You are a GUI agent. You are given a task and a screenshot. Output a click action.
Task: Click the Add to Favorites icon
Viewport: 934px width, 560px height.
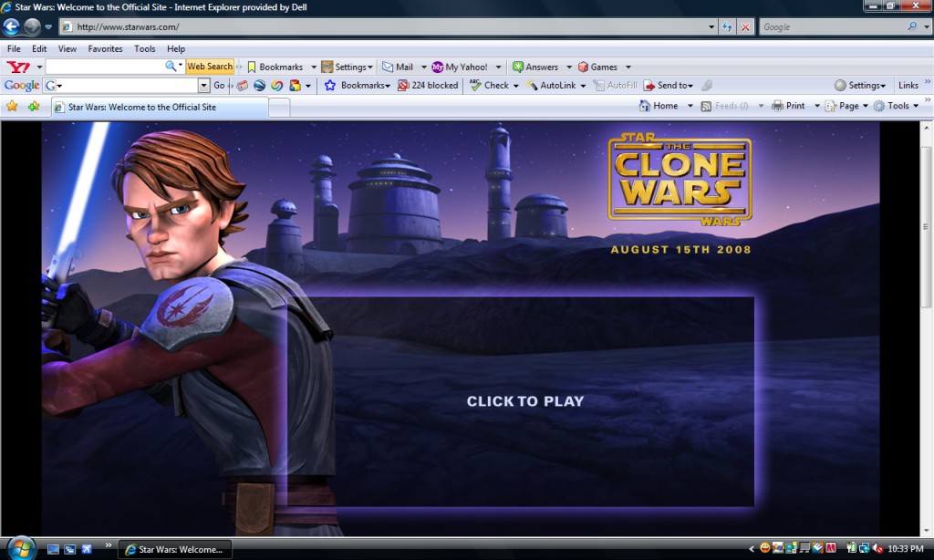[x=34, y=106]
